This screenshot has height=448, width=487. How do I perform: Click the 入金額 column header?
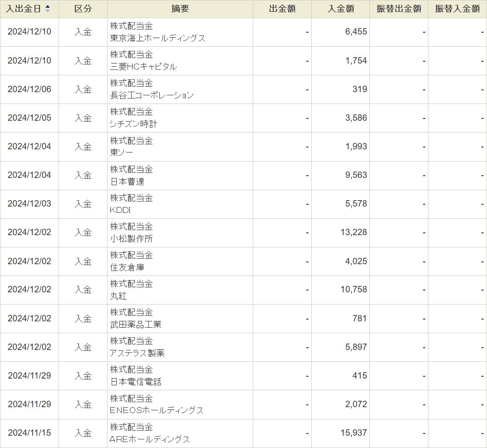coord(340,9)
